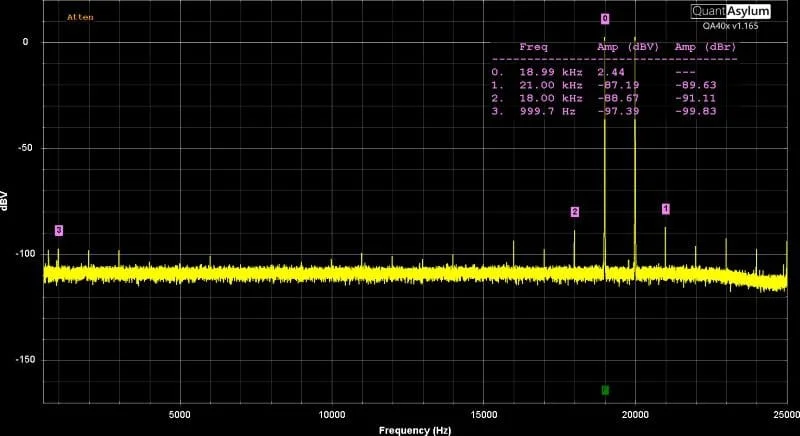Click the QuantAsylum logo
The height and width of the screenshot is (436, 800).
coord(731,11)
